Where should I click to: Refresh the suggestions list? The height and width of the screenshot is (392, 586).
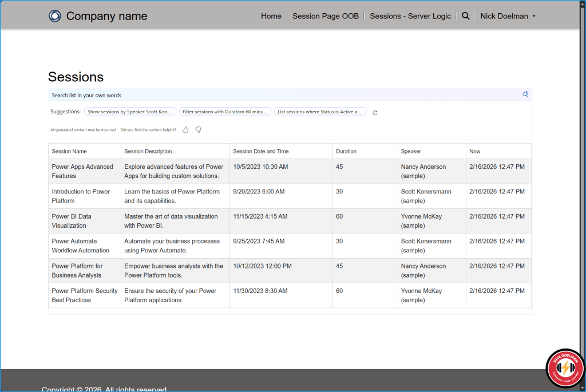375,113
